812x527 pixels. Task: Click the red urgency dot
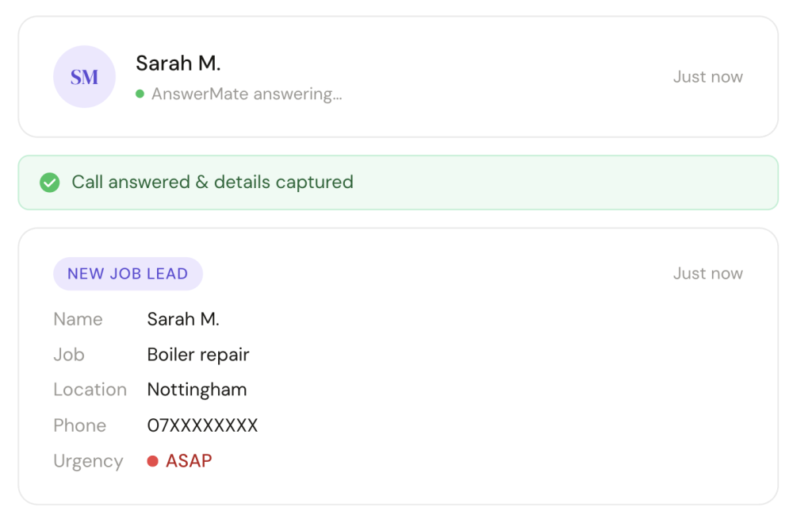(x=153, y=461)
